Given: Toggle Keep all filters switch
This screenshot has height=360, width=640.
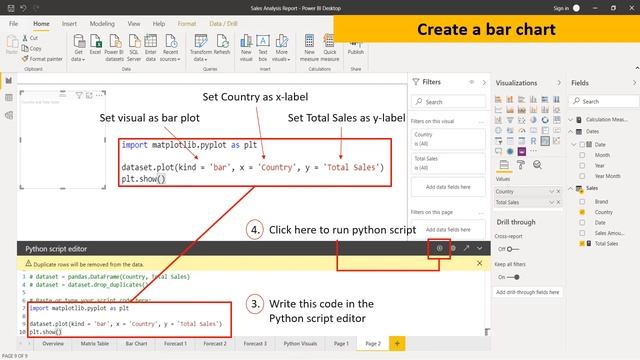Looking at the screenshot, I should point(513,277).
